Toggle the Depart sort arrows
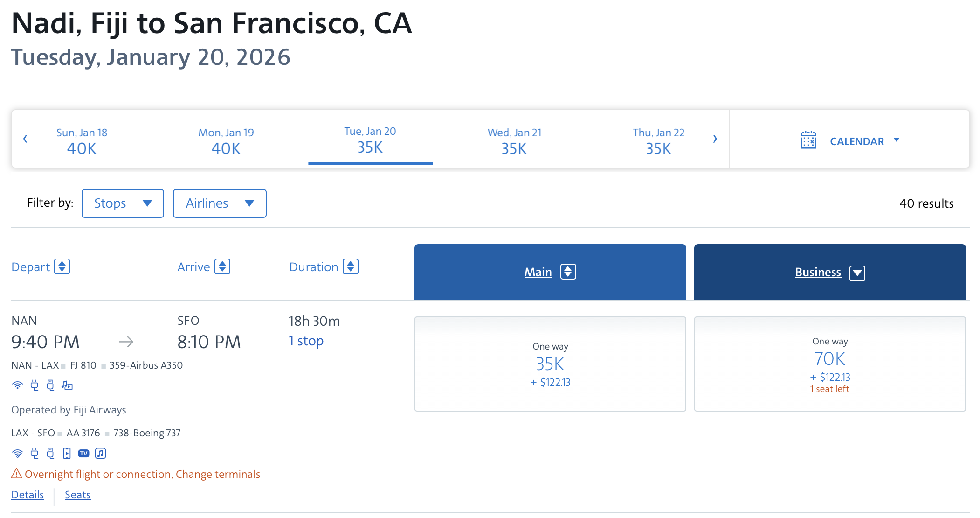The image size is (980, 518). 62,266
